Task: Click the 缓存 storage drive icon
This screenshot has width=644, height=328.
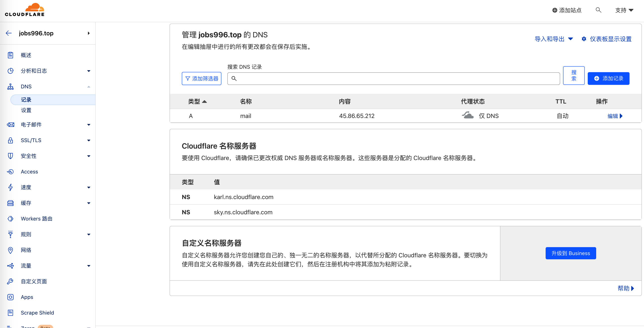Action: (x=10, y=203)
